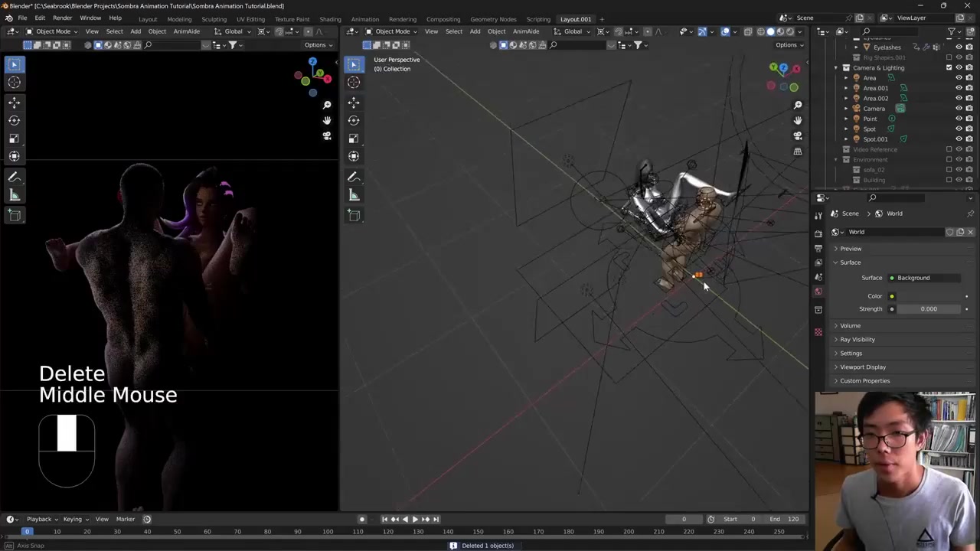Click the Annotate tool in left viewport

(14, 177)
